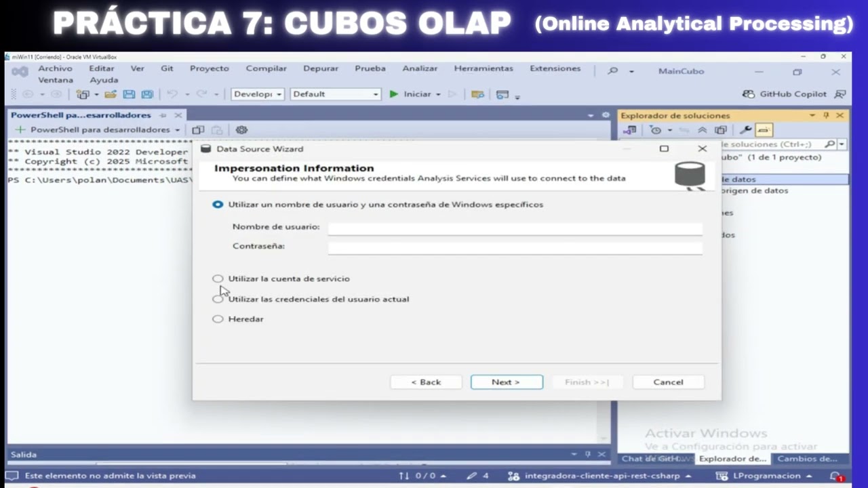
Task: Close the PowerShell tab
Action: click(178, 115)
